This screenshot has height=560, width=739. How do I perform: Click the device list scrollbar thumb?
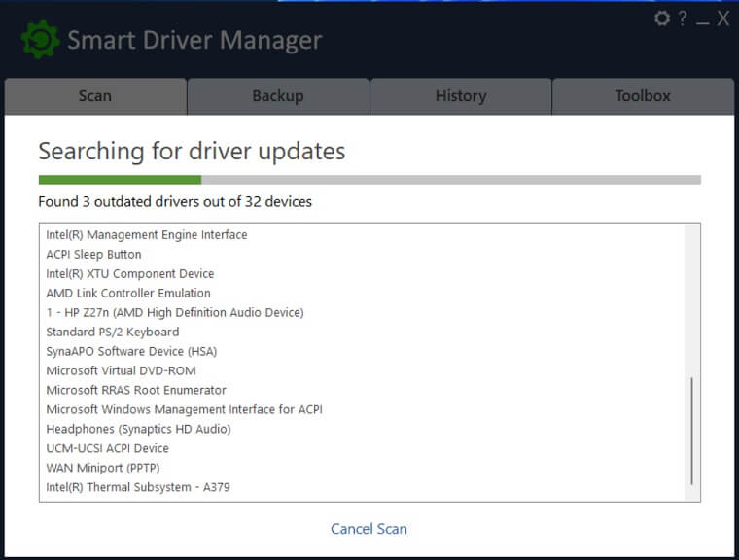(691, 431)
